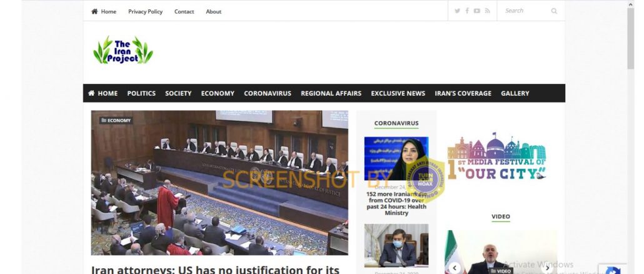Image resolution: width=644 pixels, height=274 pixels.
Task: Open the CORONAVIRUS section in navigation
Action: [268, 93]
